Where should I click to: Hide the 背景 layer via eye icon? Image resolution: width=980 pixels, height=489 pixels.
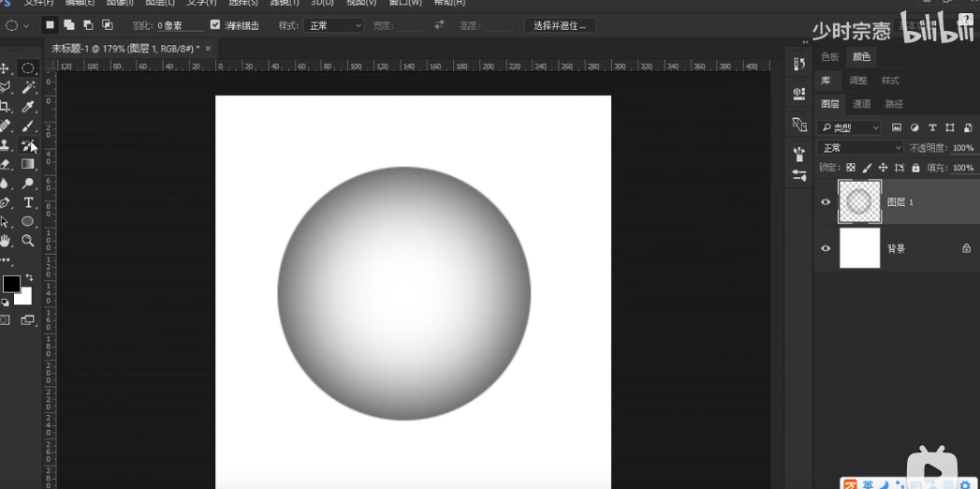[x=826, y=248]
